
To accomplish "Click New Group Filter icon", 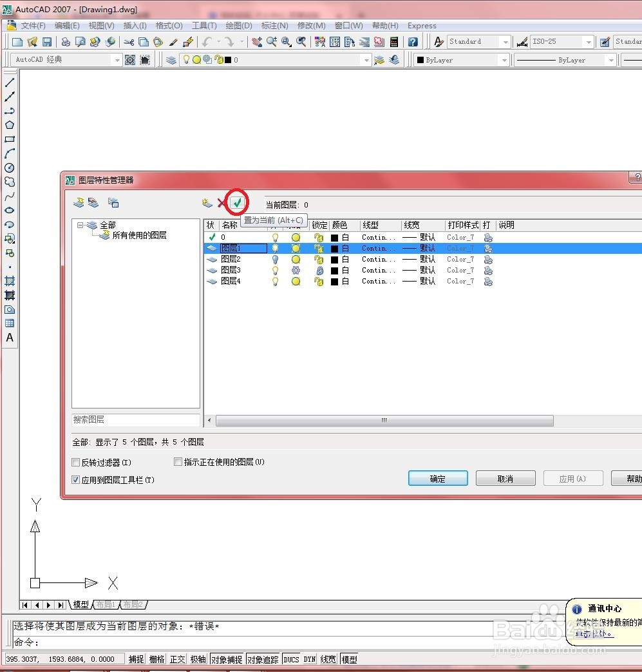I will [x=93, y=202].
